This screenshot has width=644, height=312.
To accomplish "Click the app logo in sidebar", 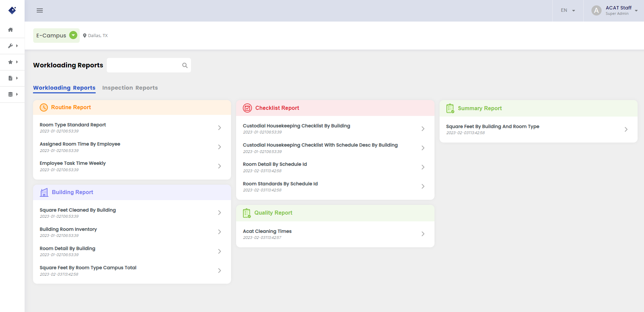I will coord(12,10).
